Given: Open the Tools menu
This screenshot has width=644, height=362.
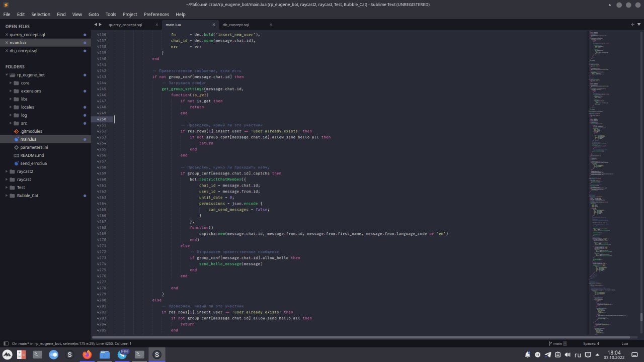Looking at the screenshot, I should click(x=111, y=15).
